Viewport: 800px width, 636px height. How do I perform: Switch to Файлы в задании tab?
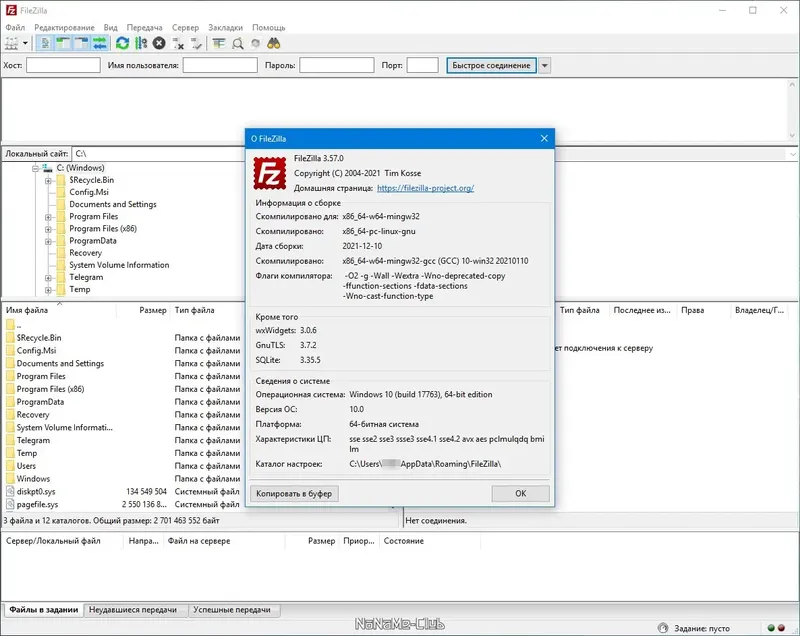click(x=43, y=610)
